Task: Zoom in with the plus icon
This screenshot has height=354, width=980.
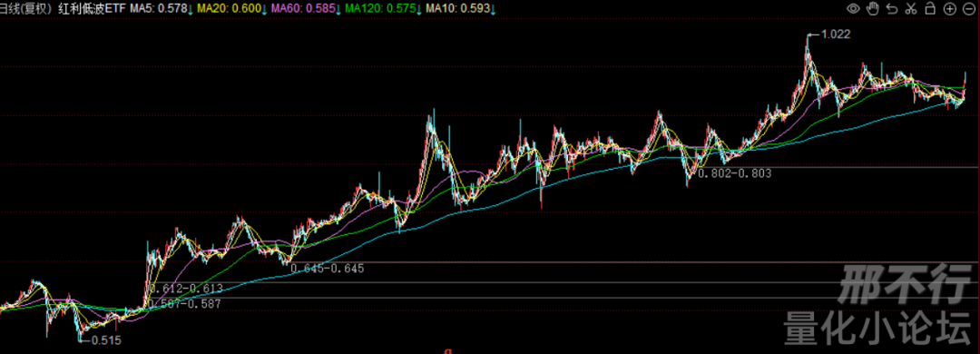Action: coord(949,9)
